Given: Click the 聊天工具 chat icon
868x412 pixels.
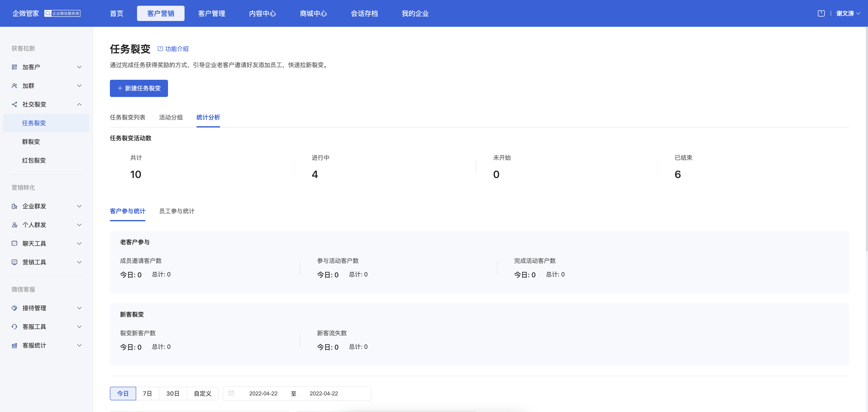Looking at the screenshot, I should pos(14,244).
